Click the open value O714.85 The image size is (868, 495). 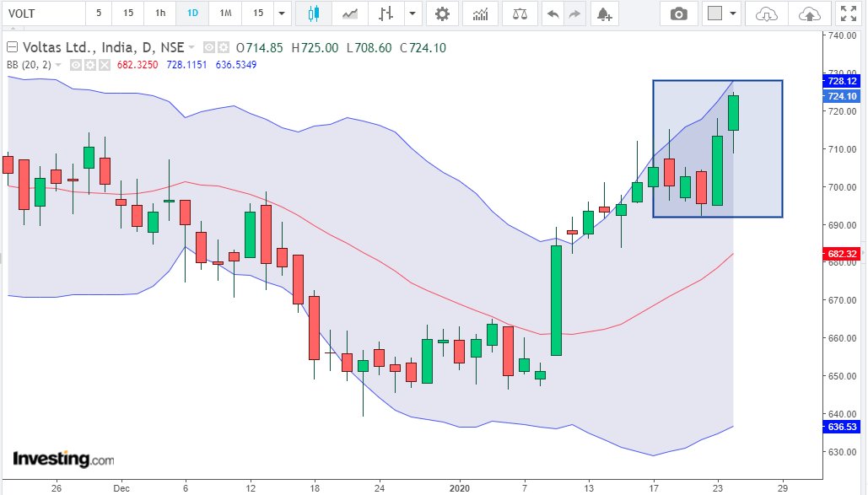click(x=260, y=48)
